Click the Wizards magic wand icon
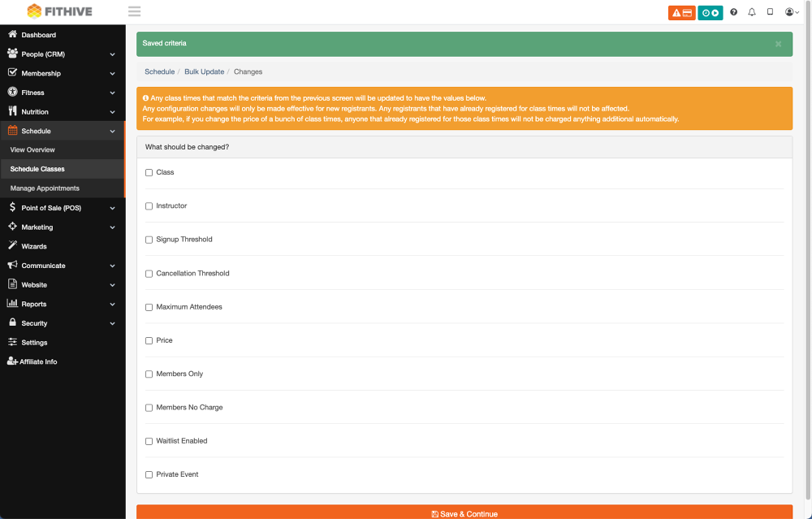812x519 pixels. coord(12,245)
